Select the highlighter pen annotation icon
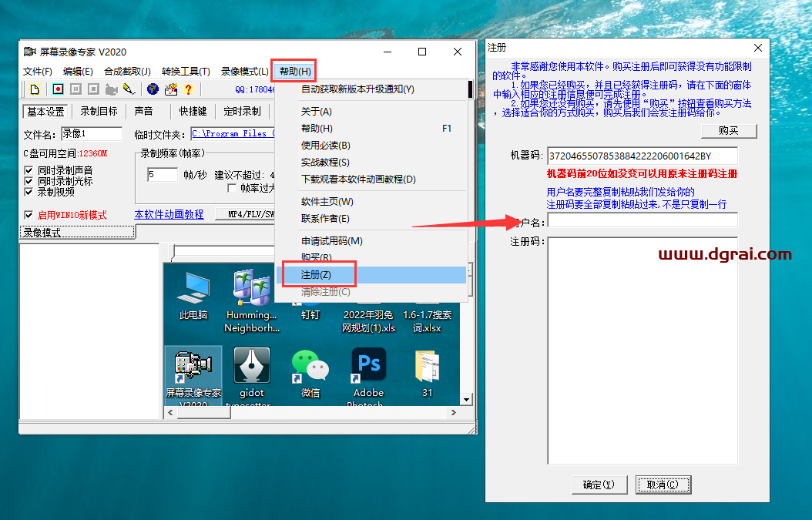The image size is (812, 520). (128, 90)
